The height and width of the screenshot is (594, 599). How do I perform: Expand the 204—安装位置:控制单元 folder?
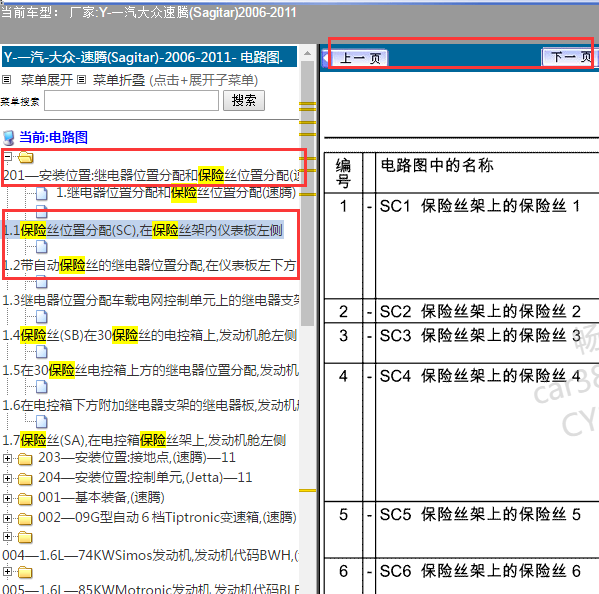point(7,478)
